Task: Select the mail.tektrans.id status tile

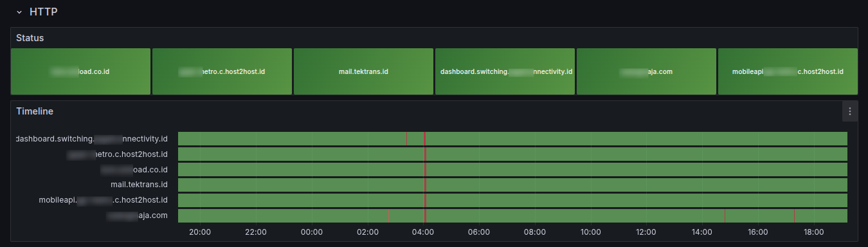Action: click(363, 71)
